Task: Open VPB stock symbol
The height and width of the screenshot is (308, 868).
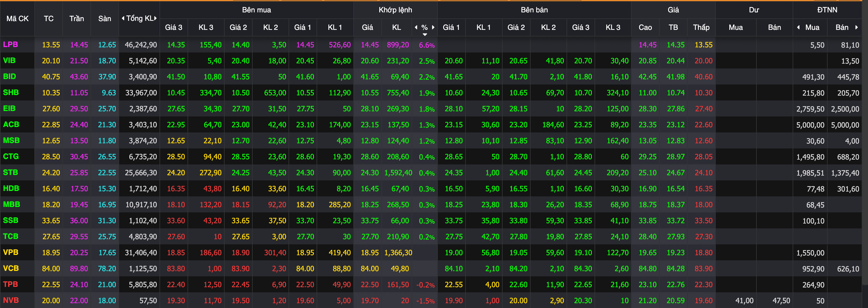Action: 11,252
